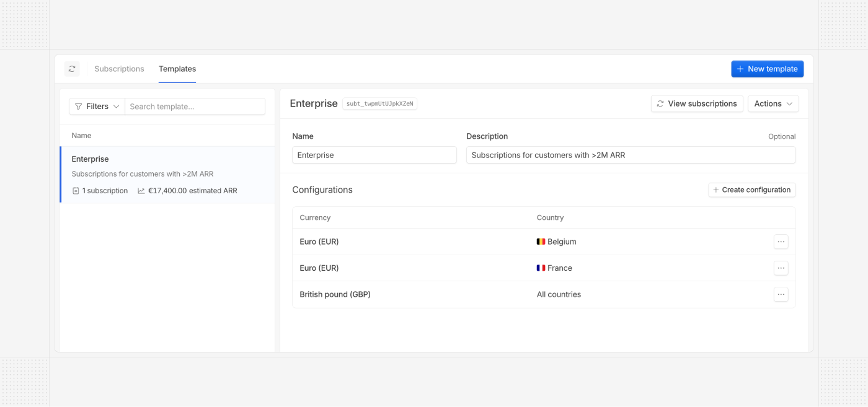Open the British pound row options menu

(781, 294)
